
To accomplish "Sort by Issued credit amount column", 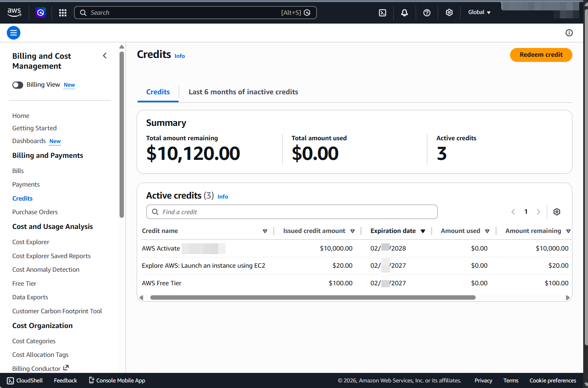I will [x=353, y=231].
